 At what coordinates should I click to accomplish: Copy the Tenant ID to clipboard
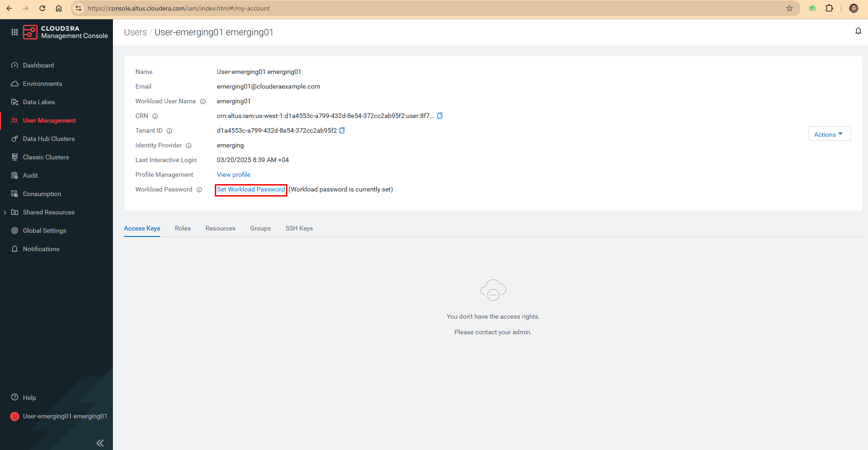[342, 130]
